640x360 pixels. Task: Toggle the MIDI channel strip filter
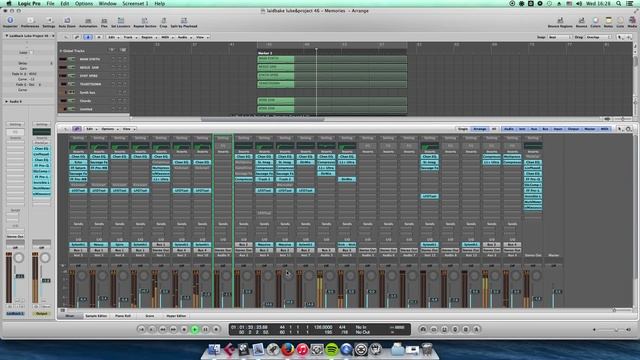(x=604, y=129)
